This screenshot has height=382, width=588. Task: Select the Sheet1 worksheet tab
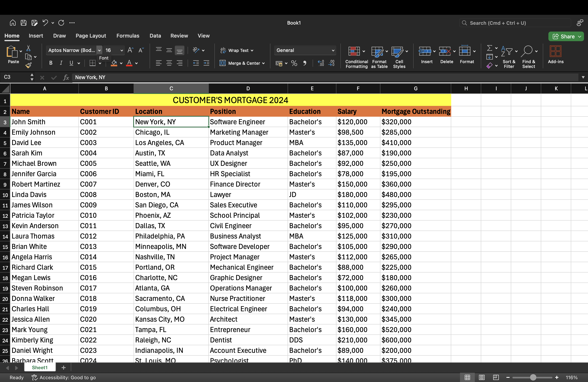point(40,367)
